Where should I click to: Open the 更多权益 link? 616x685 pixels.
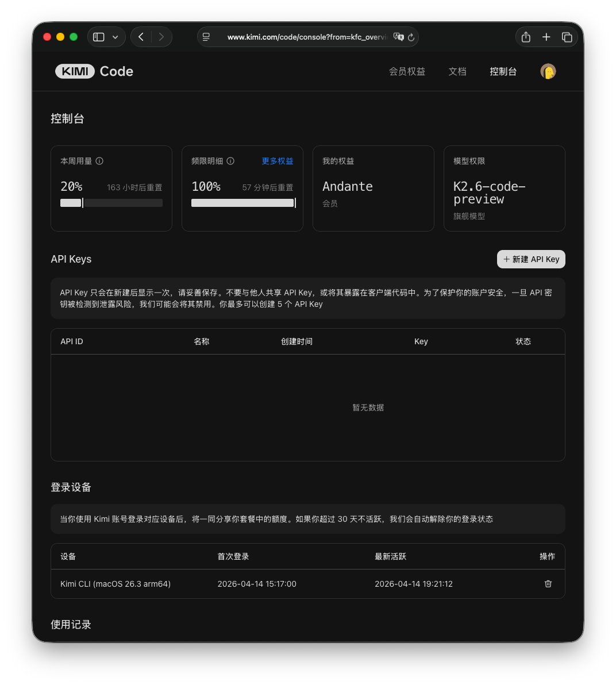point(278,161)
